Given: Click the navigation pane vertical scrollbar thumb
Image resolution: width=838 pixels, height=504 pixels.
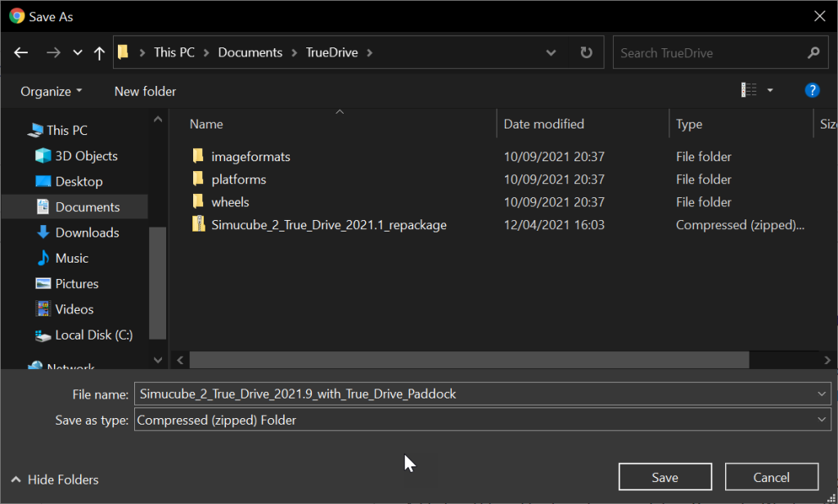Looking at the screenshot, I should tap(158, 283).
